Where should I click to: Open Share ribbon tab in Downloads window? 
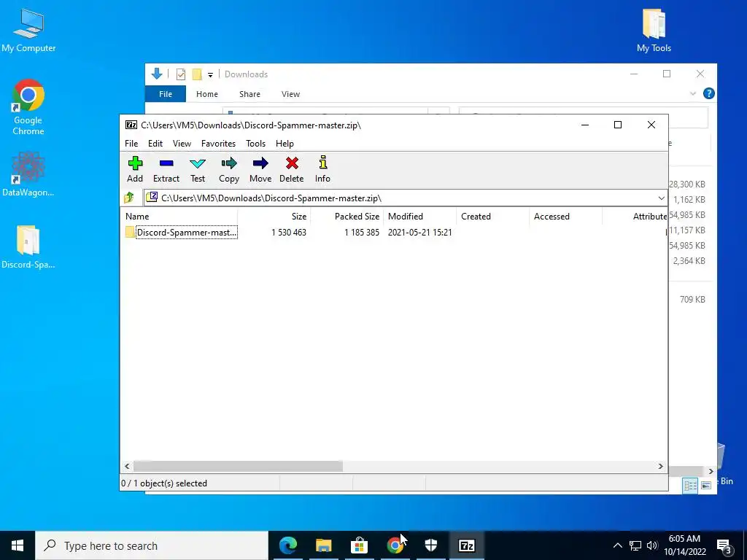[249, 94]
